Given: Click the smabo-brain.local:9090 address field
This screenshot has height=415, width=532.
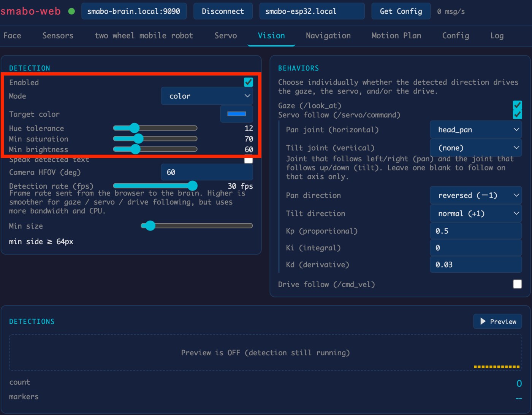Looking at the screenshot, I should (x=134, y=11).
